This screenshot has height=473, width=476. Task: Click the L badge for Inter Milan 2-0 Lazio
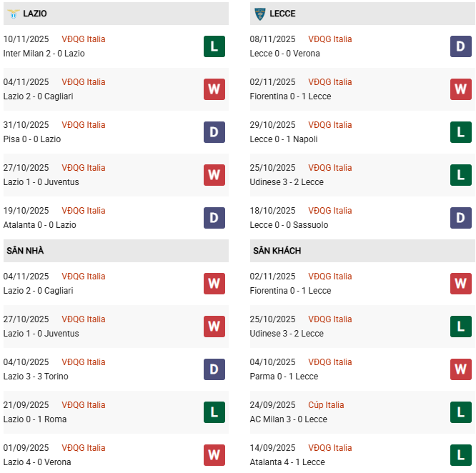pos(214,46)
